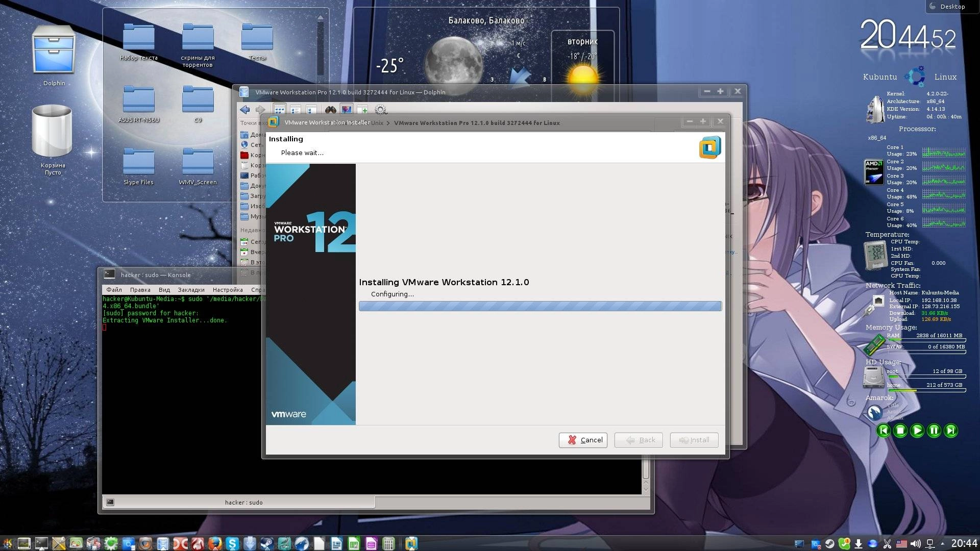Expand the hidden system tray icons arrow
This screenshot has height=551, width=980.
click(942, 544)
